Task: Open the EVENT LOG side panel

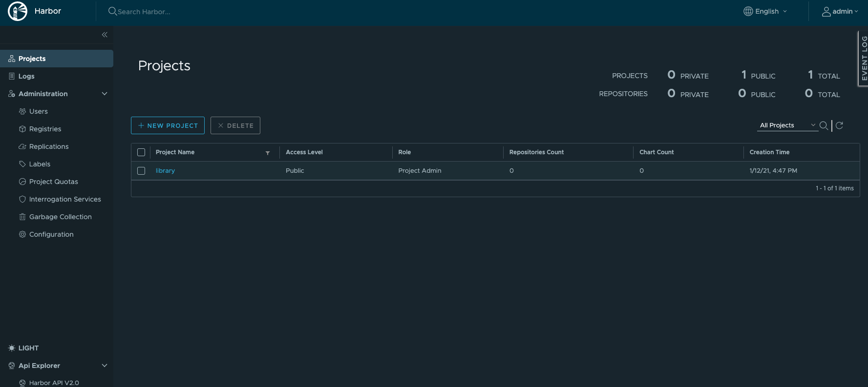Action: (864, 59)
